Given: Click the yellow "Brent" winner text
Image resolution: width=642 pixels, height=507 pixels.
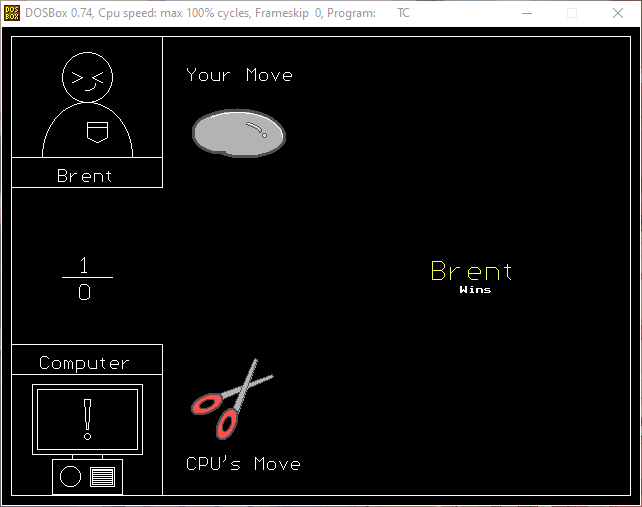Looking at the screenshot, I should (x=471, y=271).
